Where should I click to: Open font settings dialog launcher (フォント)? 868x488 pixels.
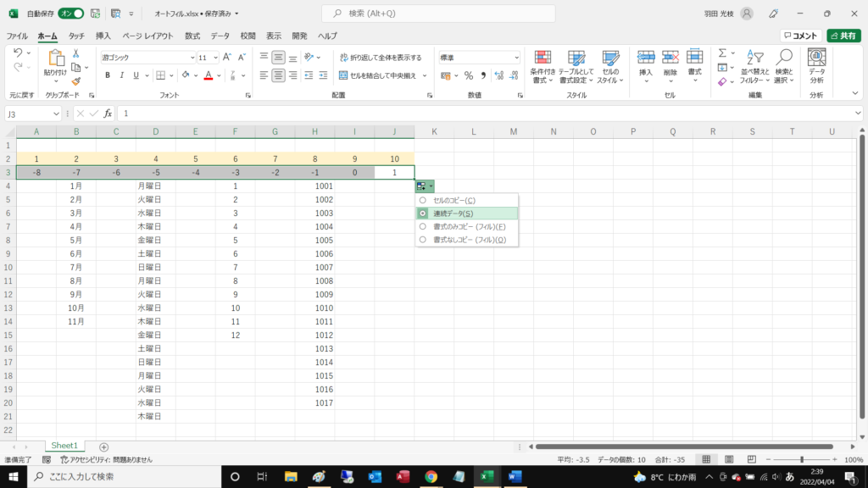point(248,96)
